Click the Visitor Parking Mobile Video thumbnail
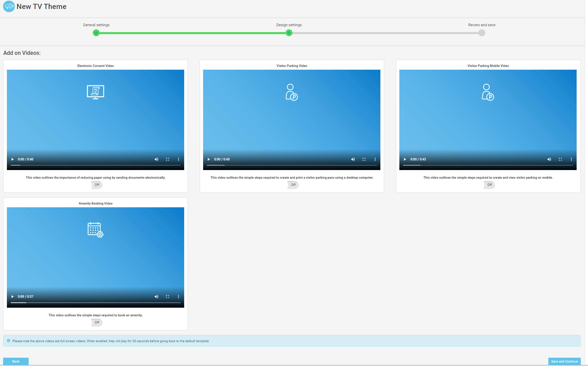Screen dimensions: 588x367 [488, 114]
